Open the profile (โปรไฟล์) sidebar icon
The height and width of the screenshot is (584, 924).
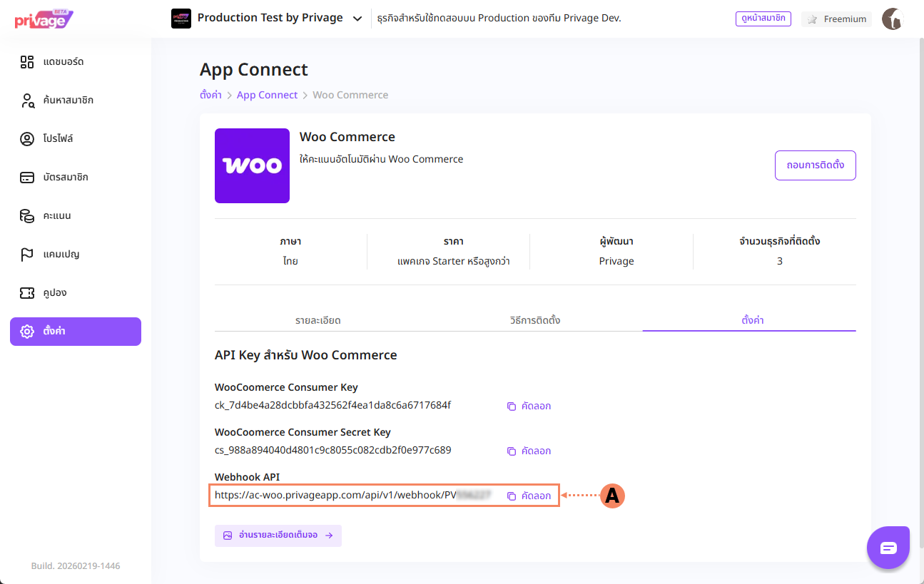tap(27, 139)
